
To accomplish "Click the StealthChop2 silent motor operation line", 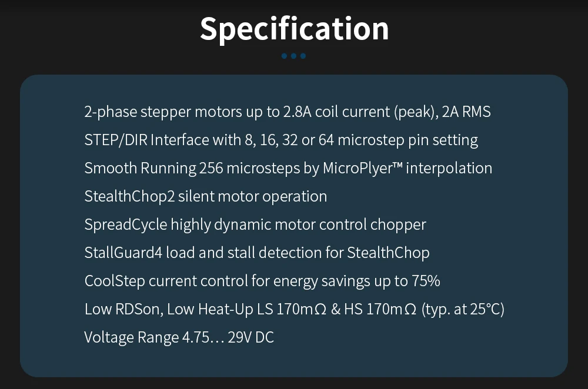I will point(205,196).
